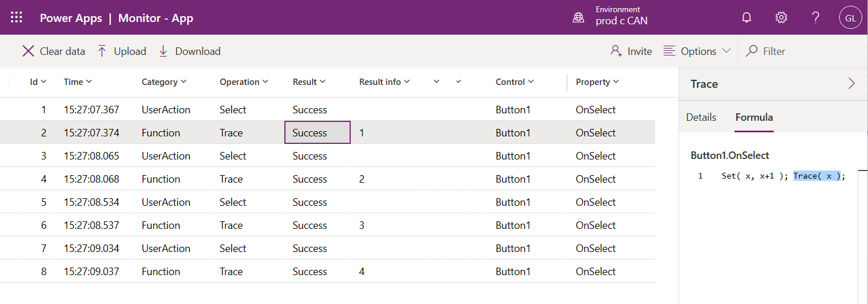Open the settings gear
Screen dimensions: 868x304
point(781,17)
